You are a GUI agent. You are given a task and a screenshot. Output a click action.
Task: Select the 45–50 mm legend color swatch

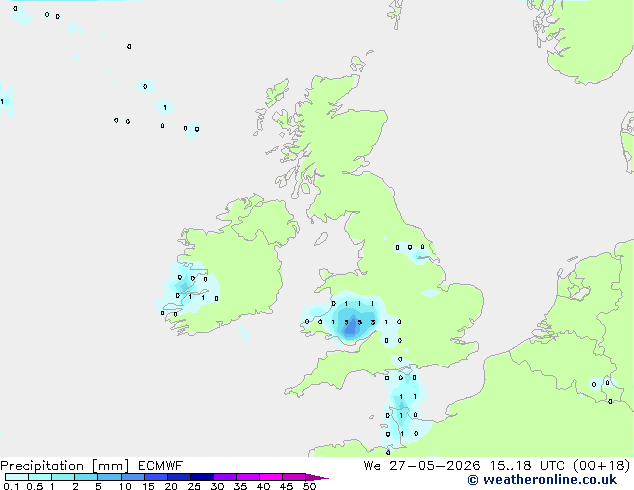pyautogui.click(x=294, y=477)
